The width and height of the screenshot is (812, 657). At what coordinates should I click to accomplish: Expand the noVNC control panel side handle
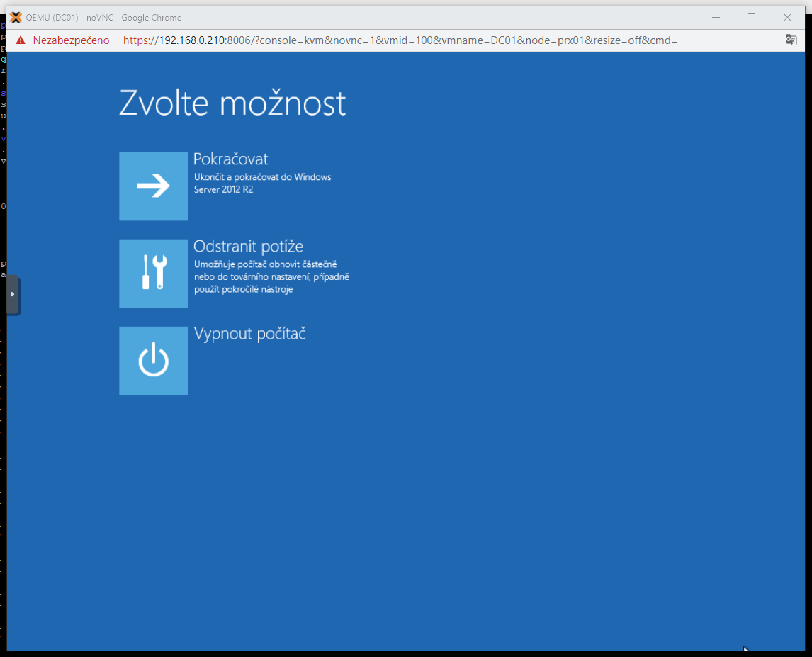pyautogui.click(x=13, y=293)
